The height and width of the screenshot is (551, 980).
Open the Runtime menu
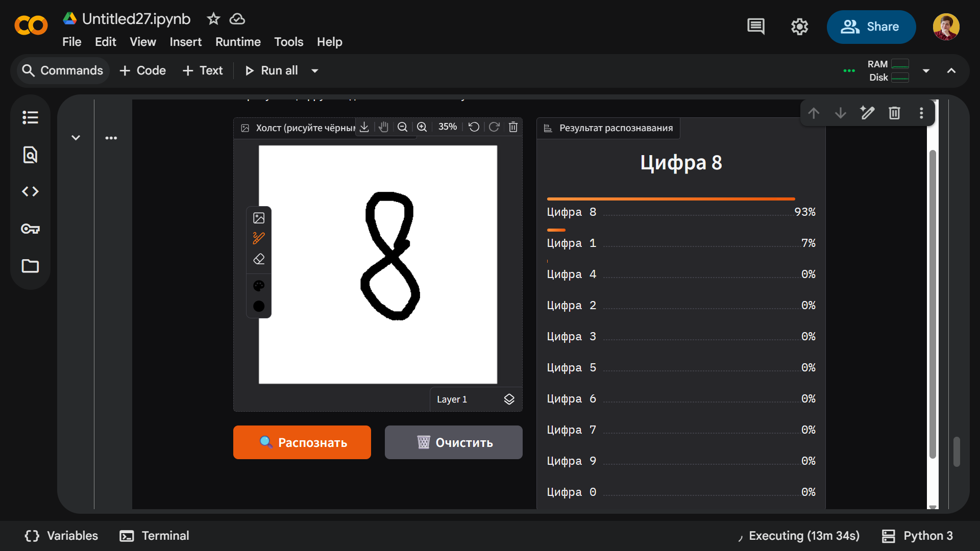[238, 42]
